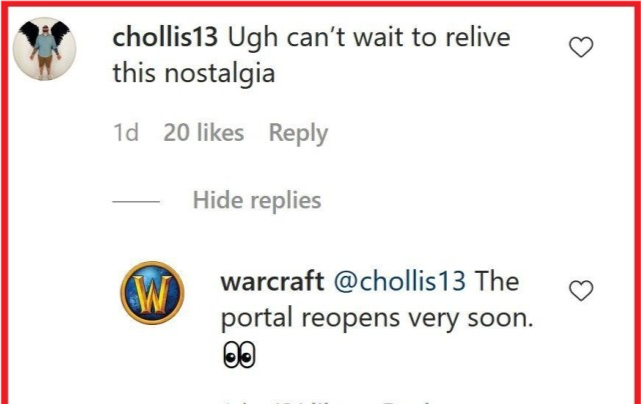The image size is (641, 404).
Task: Open chollis13's profile picture with black wings
Action: (45, 49)
